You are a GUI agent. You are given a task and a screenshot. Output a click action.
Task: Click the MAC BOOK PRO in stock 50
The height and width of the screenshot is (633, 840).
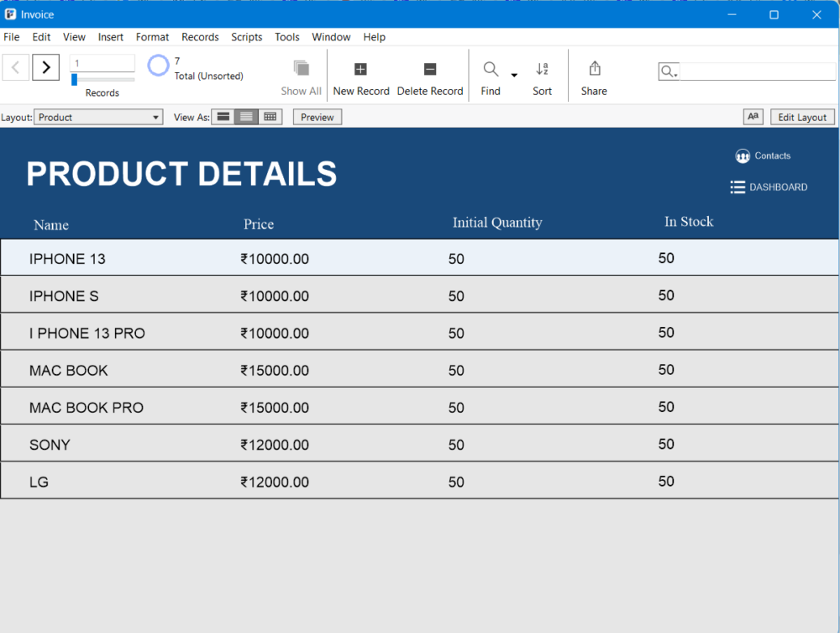(666, 407)
